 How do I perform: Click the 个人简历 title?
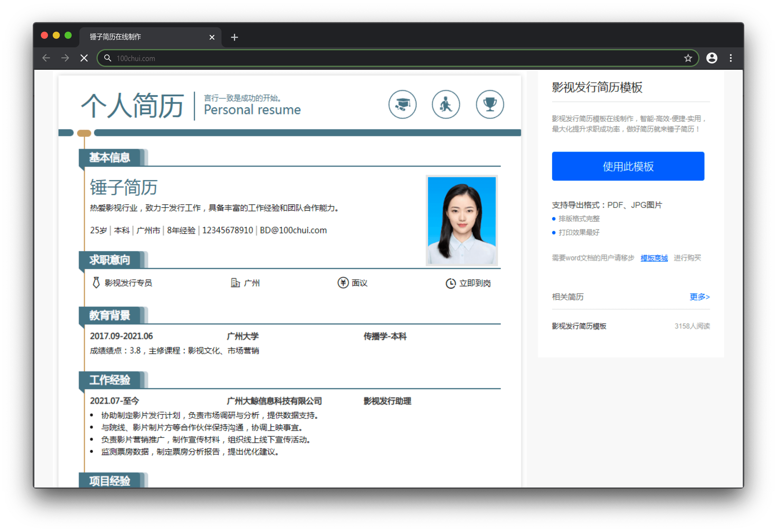(x=132, y=106)
